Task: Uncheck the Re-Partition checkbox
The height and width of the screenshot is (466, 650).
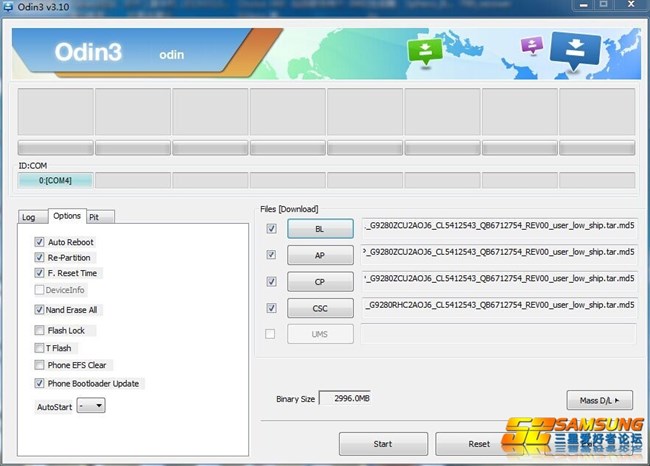Action: pos(39,258)
